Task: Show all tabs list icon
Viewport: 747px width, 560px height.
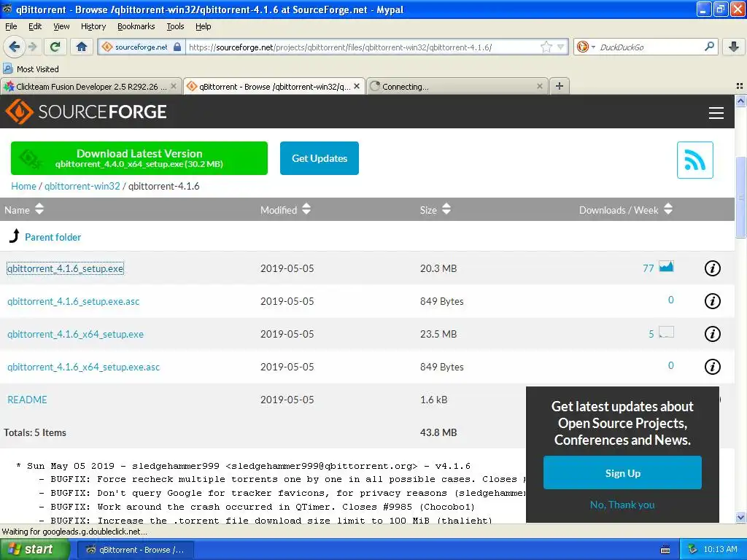Action: pos(740,86)
